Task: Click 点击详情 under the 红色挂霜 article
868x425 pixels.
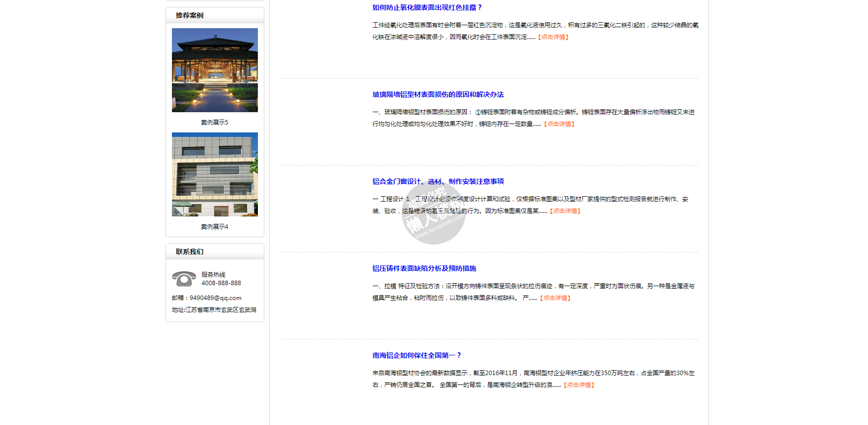Action: click(553, 37)
